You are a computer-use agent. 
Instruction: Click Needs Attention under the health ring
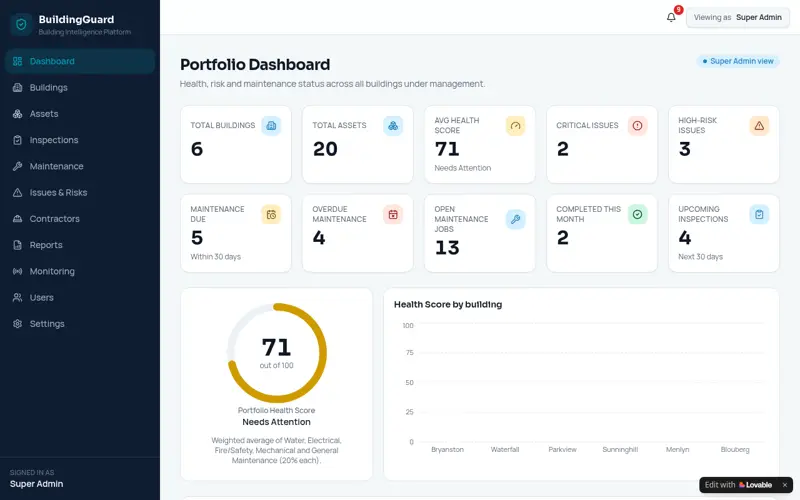pyautogui.click(x=277, y=422)
